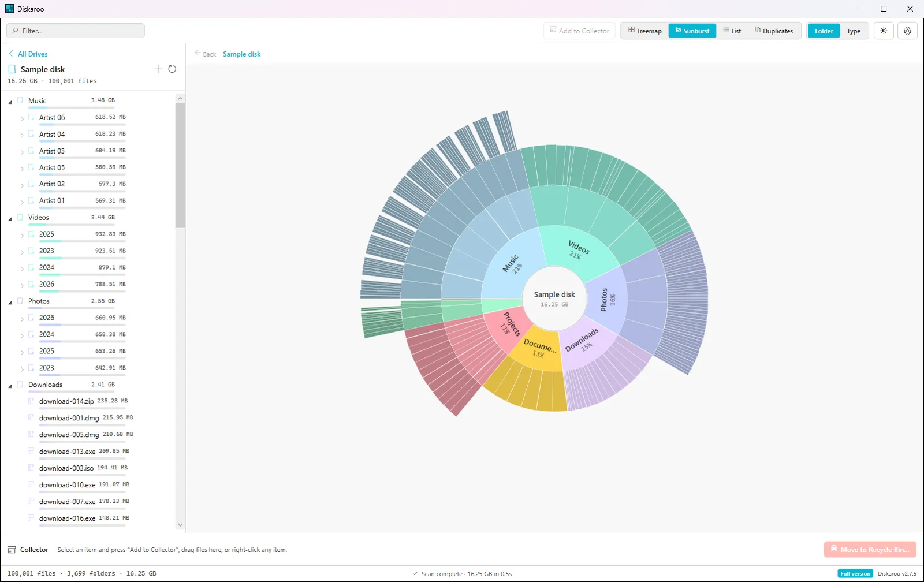Click the Back navigation button

(x=206, y=54)
